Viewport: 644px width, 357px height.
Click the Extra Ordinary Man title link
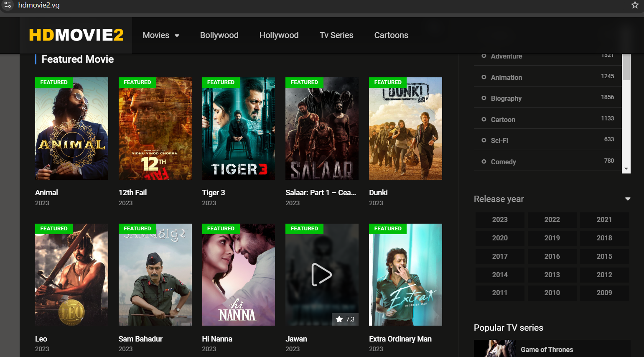pyautogui.click(x=400, y=339)
